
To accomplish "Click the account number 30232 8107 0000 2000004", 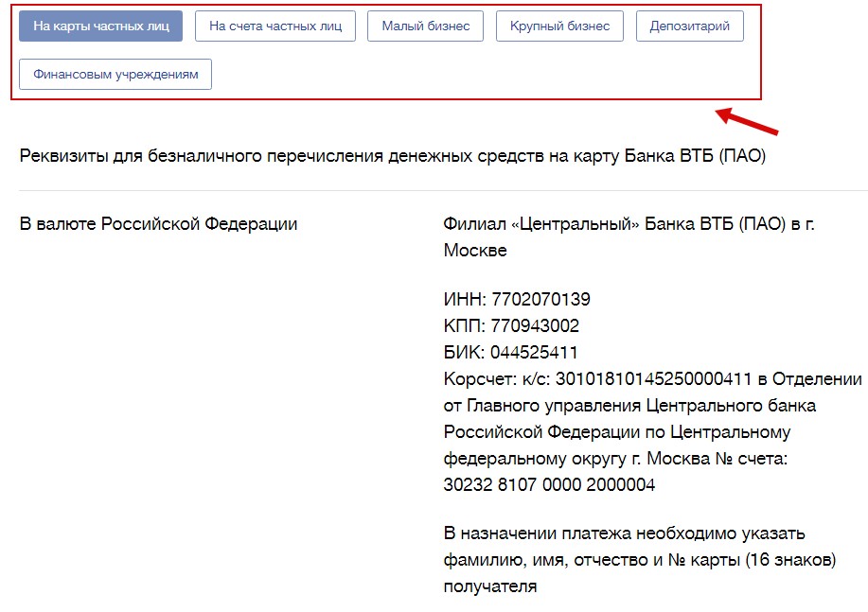I will [549, 485].
